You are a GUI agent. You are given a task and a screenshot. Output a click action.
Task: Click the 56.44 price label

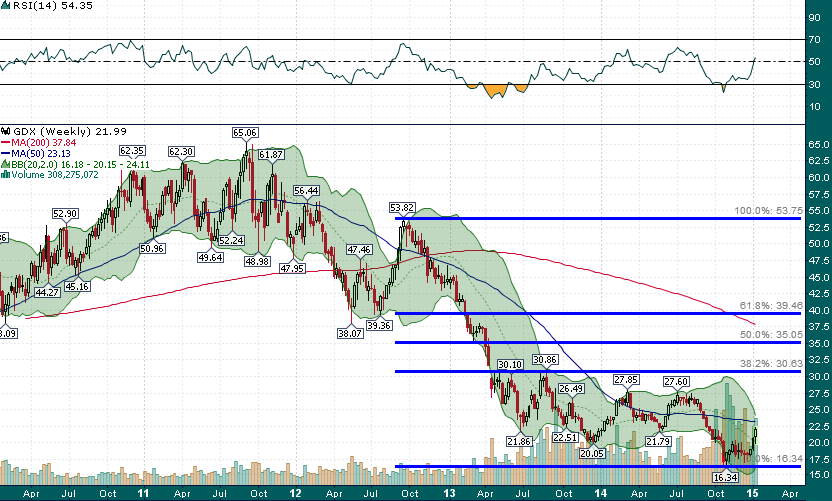pos(307,191)
